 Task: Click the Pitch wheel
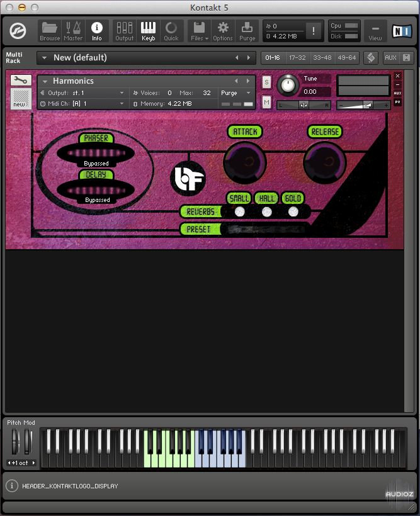[15, 441]
